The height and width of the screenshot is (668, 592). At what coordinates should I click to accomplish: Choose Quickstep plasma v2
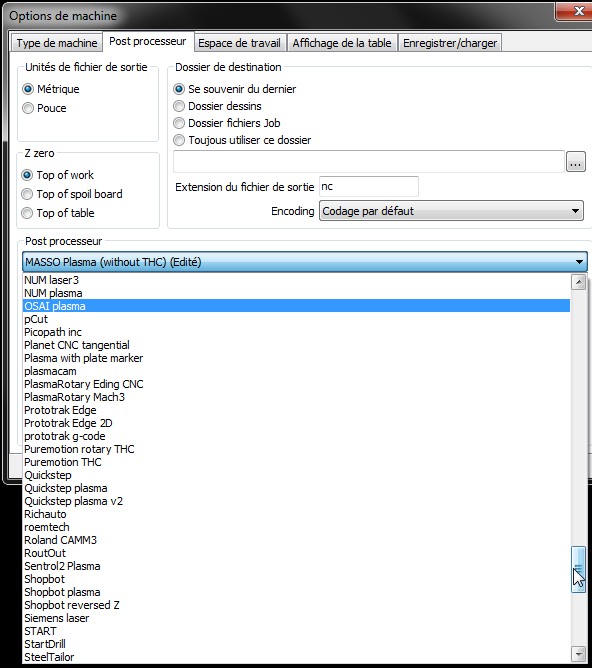(x=296, y=501)
